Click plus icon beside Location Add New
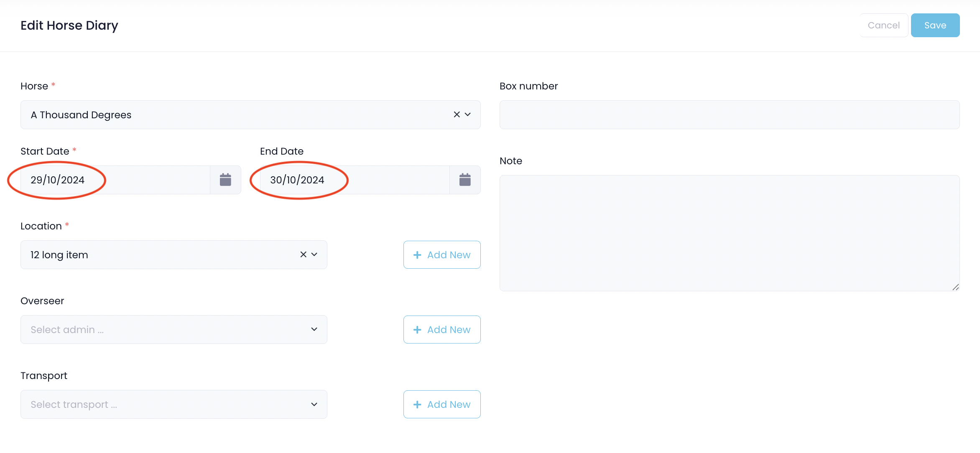980x453 pixels. click(x=417, y=255)
